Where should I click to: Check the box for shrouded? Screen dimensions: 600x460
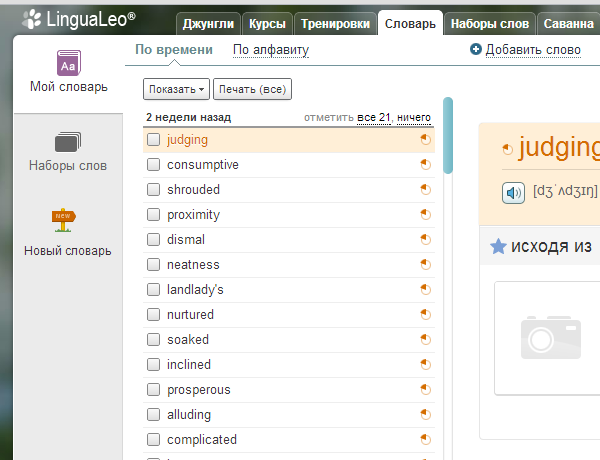(154, 190)
